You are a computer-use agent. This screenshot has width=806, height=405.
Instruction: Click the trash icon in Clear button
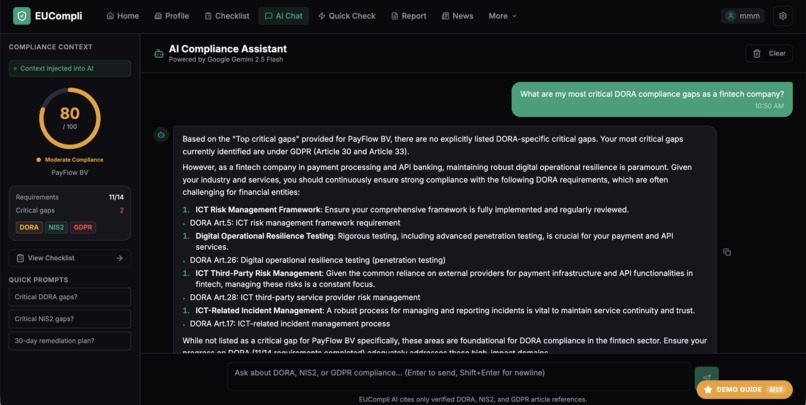pyautogui.click(x=757, y=53)
